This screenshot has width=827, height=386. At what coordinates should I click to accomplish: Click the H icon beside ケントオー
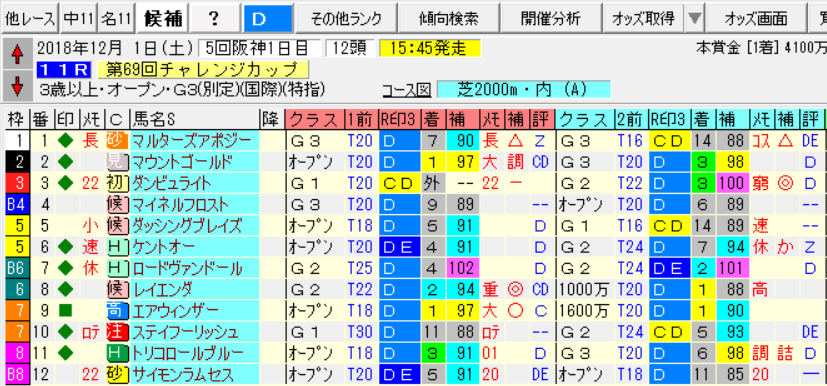[x=118, y=247]
